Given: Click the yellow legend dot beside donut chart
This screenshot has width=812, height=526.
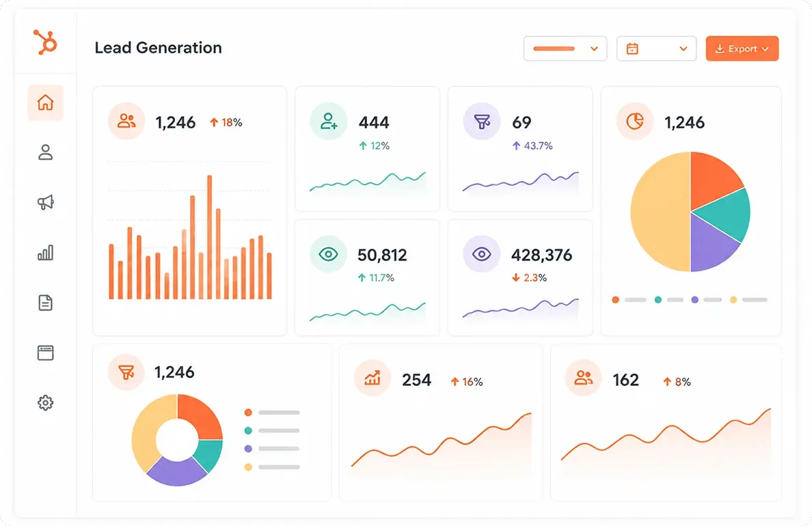Looking at the screenshot, I should (x=248, y=467).
